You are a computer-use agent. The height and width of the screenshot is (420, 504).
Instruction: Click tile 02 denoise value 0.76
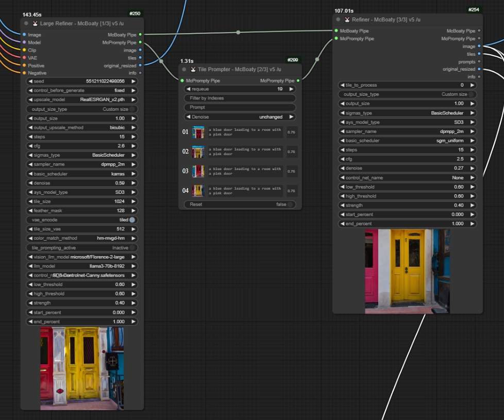point(291,152)
